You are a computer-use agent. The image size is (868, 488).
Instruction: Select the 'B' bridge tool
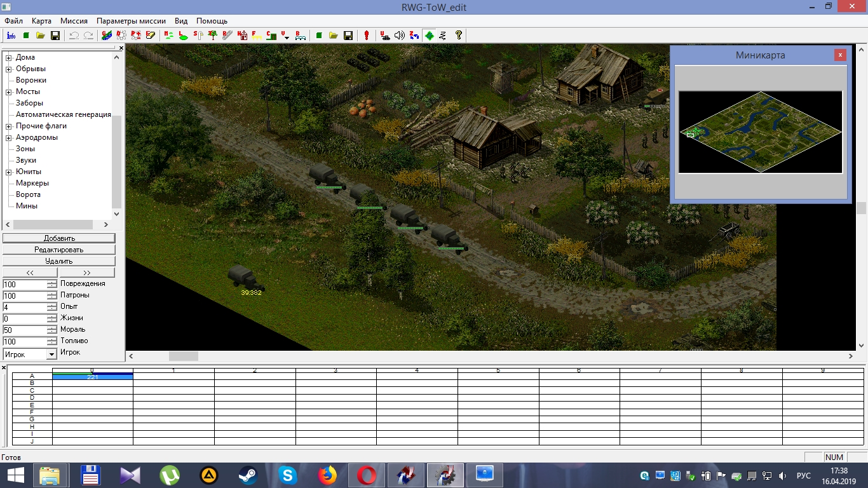[301, 36]
